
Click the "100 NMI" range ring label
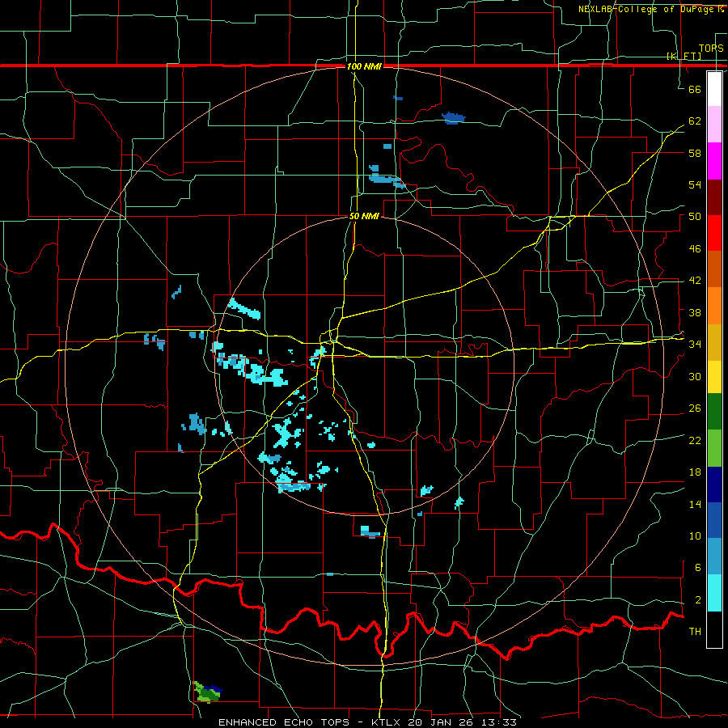tap(364, 67)
